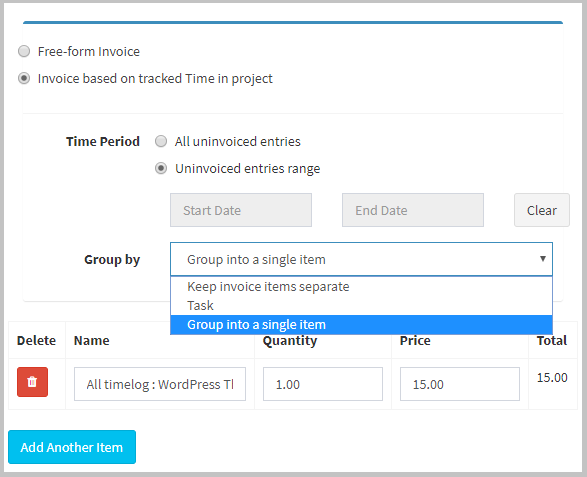The image size is (587, 477).
Task: Choose Uninvoiced entries range radio button
Action: pyautogui.click(x=161, y=168)
